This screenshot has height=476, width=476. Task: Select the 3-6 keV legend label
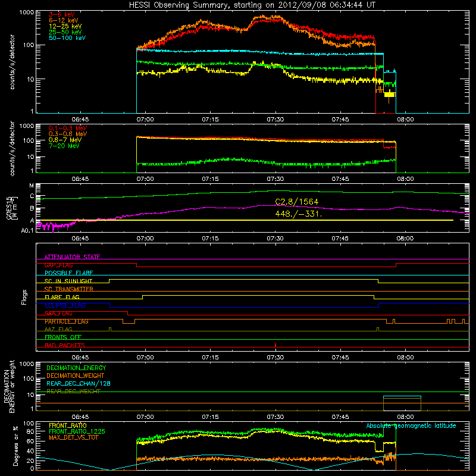pos(62,14)
